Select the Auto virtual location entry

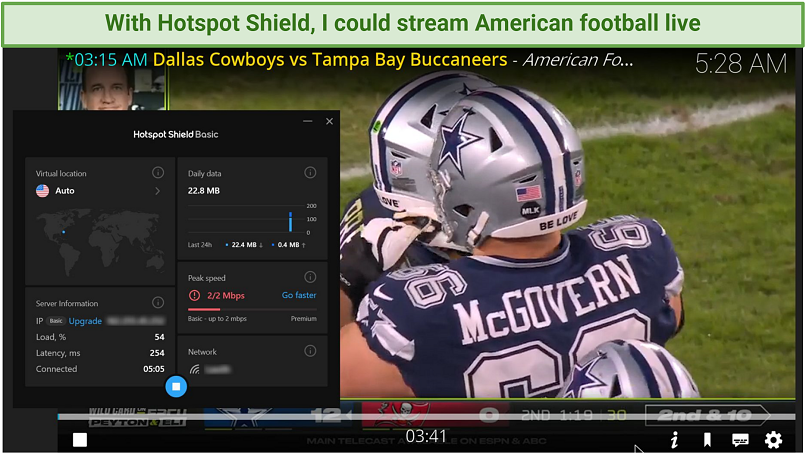(99, 191)
